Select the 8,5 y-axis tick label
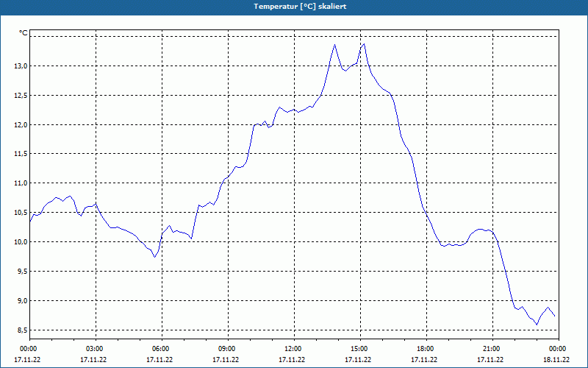The image size is (588, 368). tap(23, 330)
